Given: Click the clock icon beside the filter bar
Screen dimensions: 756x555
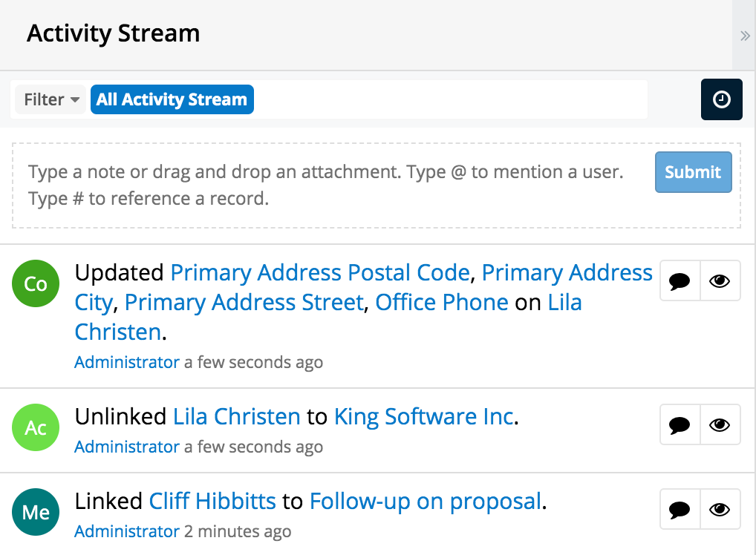Looking at the screenshot, I should click(x=721, y=99).
